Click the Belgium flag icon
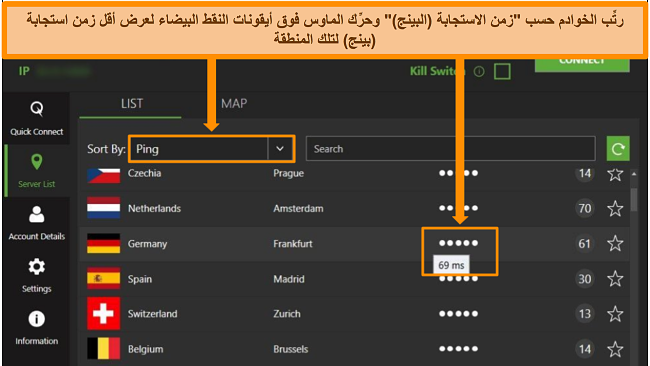The height and width of the screenshot is (366, 650). (x=104, y=349)
